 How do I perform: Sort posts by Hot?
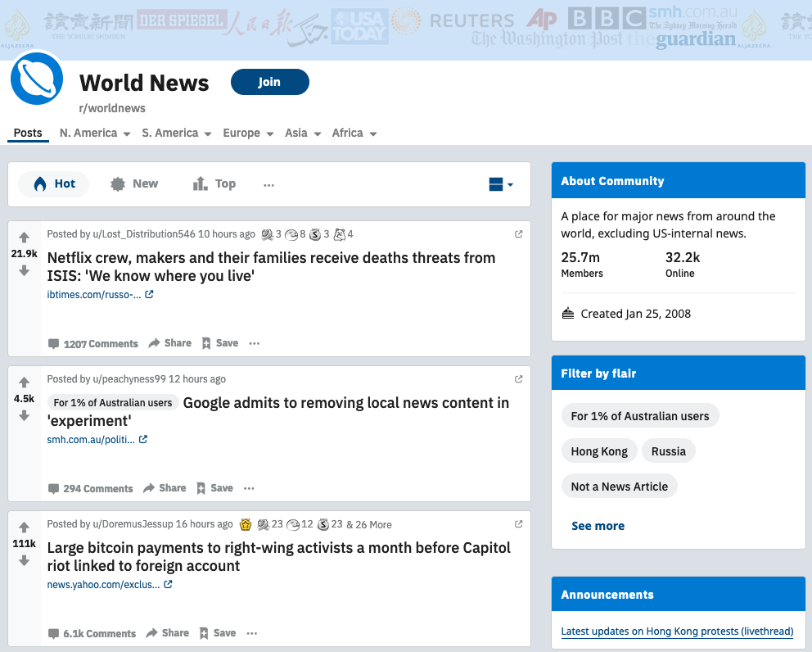[54, 184]
